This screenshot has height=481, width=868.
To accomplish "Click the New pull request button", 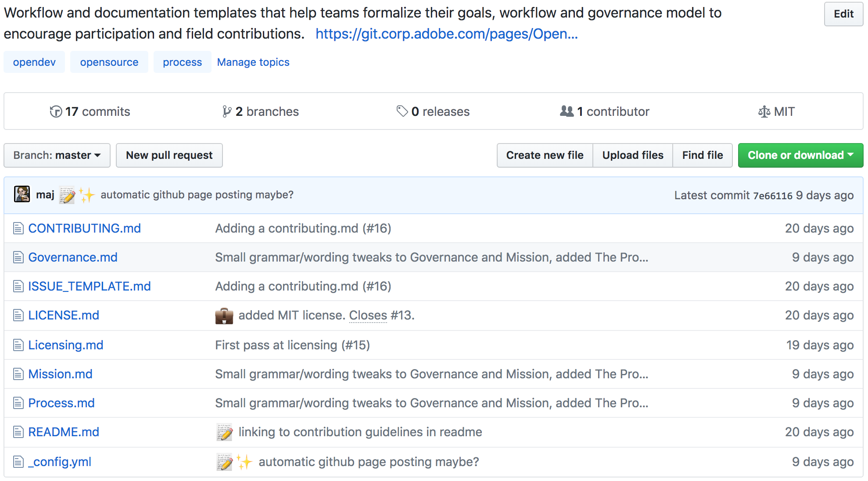I will coord(169,155).
